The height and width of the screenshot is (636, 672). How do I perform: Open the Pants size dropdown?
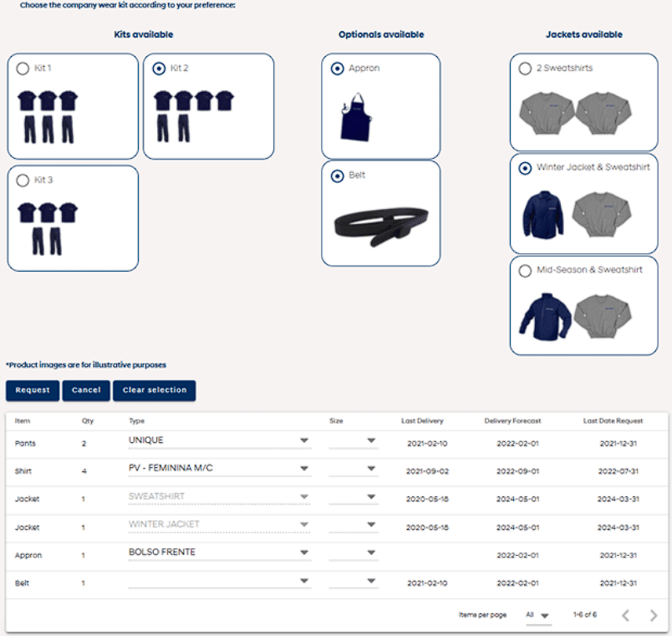tap(354, 440)
